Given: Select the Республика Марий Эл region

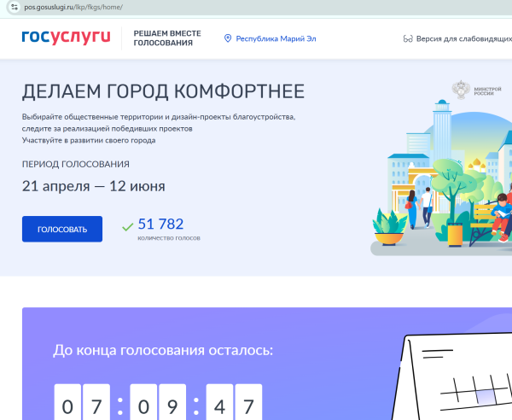Looking at the screenshot, I should click(276, 38).
